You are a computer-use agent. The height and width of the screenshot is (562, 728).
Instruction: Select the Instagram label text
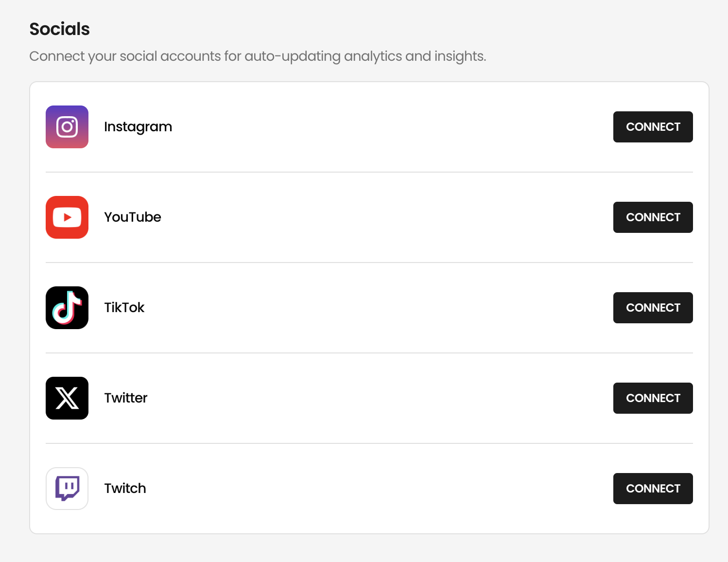coord(138,127)
